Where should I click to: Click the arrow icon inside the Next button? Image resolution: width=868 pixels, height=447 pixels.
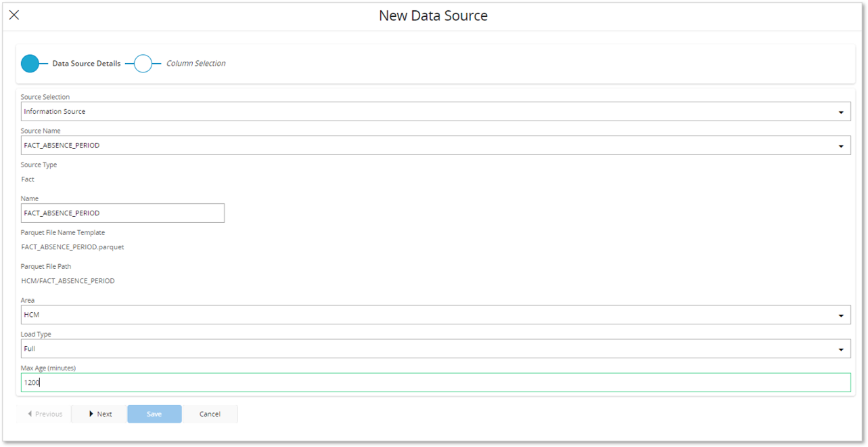point(91,414)
